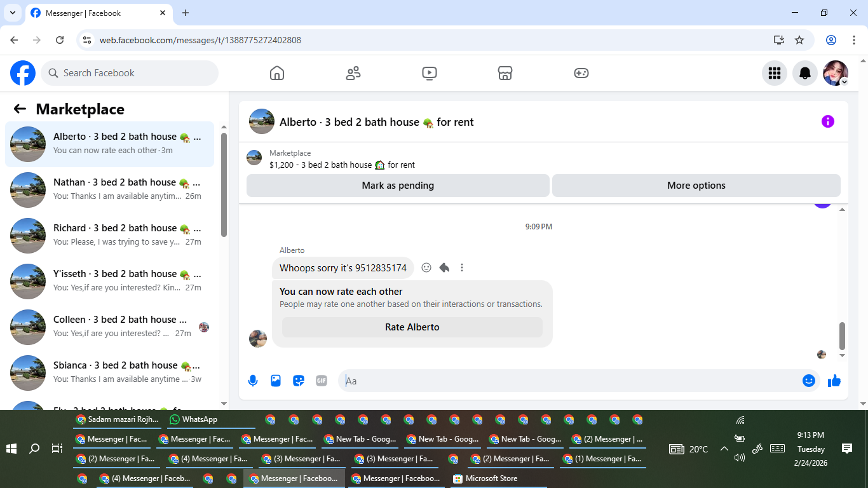The width and height of the screenshot is (868, 488).
Task: Open Windows notification center icon
Action: point(847,449)
